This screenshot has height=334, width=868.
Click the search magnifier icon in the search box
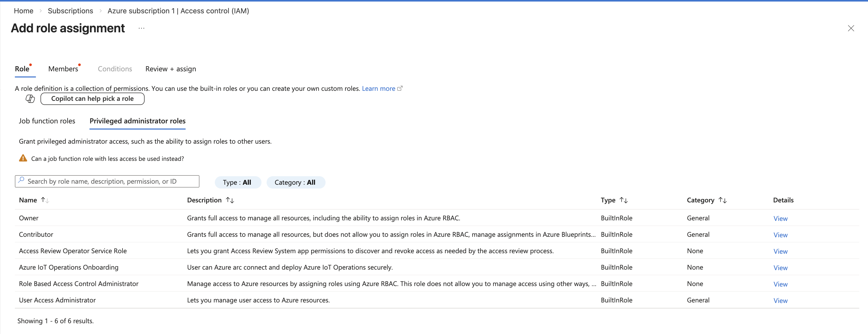pyautogui.click(x=21, y=181)
